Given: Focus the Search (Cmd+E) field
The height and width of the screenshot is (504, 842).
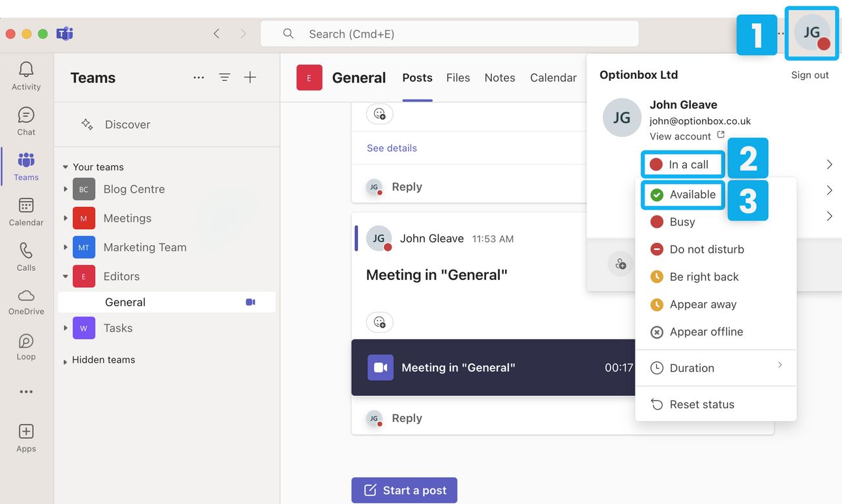Looking at the screenshot, I should (450, 34).
